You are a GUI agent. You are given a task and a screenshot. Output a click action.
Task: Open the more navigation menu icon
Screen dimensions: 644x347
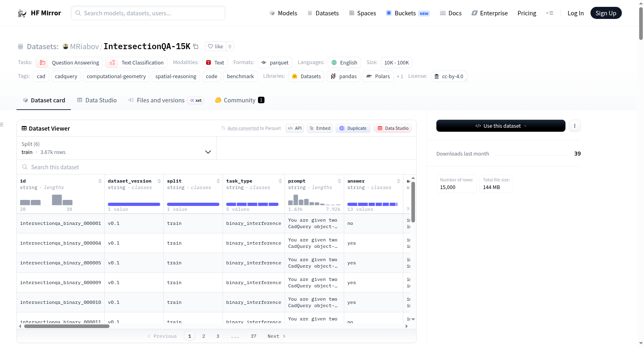(x=549, y=13)
